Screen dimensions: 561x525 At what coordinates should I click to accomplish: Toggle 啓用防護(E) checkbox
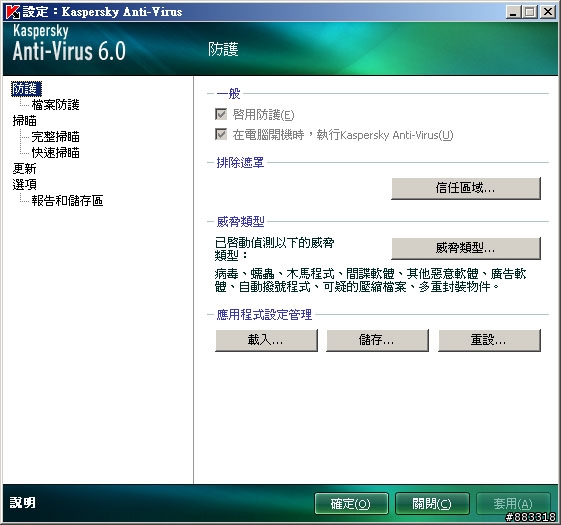coord(221,115)
